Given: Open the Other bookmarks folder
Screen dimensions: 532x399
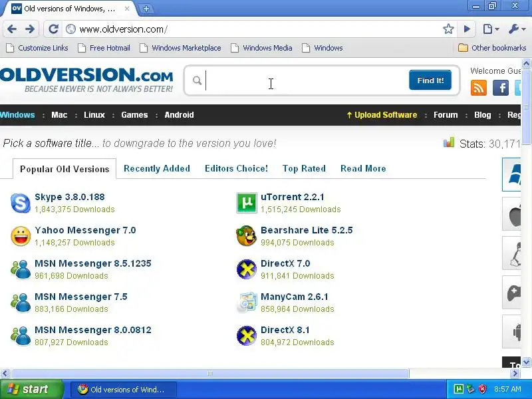Looking at the screenshot, I should [492, 48].
